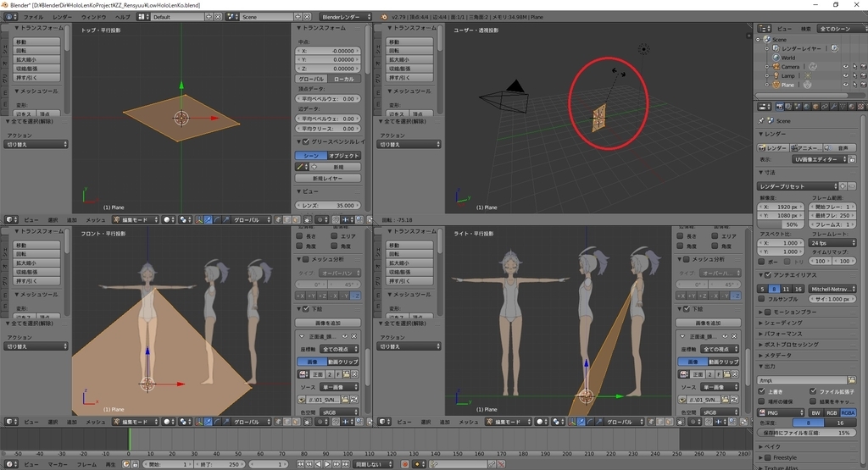Toggle Plane visibility eye in outliner
This screenshot has width=868, height=470.
pyautogui.click(x=845, y=85)
